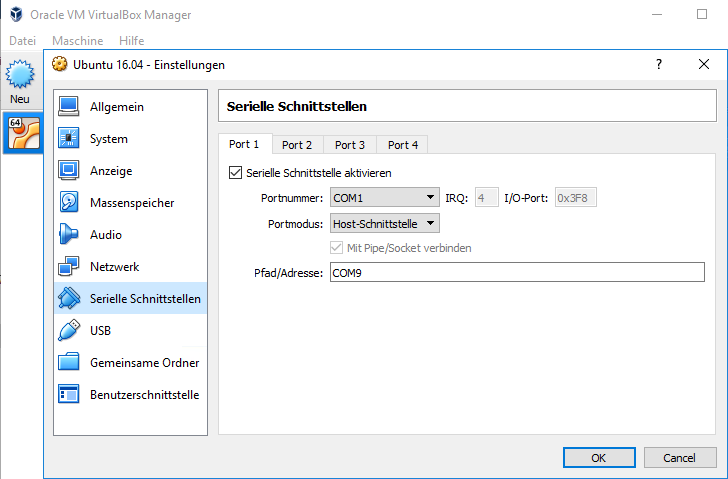This screenshot has width=728, height=479.
Task: Click the Cancel button
Action: [x=680, y=458]
